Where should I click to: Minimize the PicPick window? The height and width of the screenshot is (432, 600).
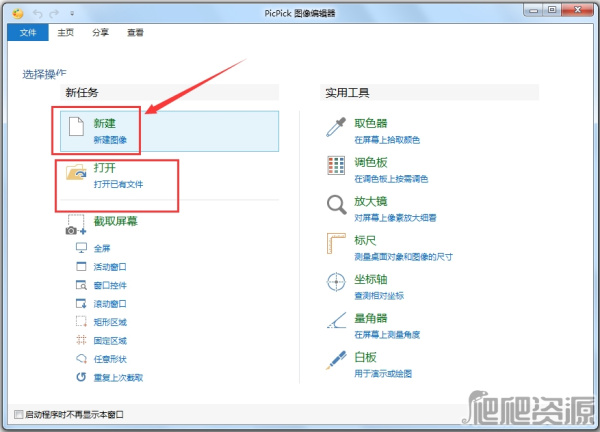[534, 10]
